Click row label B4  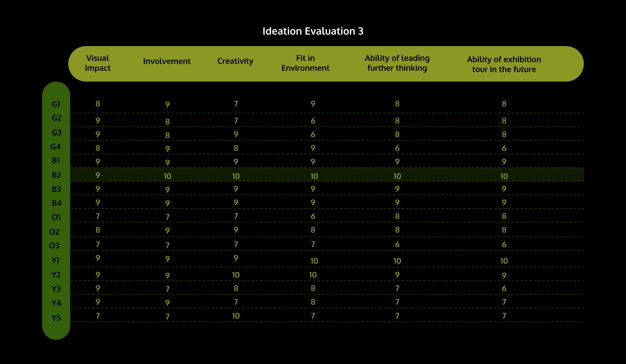[56, 203]
